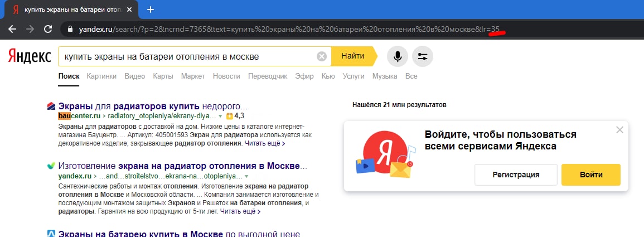Close the Yandex sign-in banner
The image size is (644, 237).
click(620, 130)
